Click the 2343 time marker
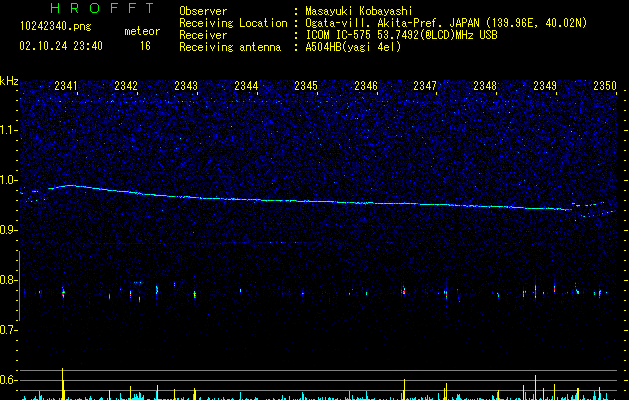This screenshot has width=629, height=400. click(186, 85)
